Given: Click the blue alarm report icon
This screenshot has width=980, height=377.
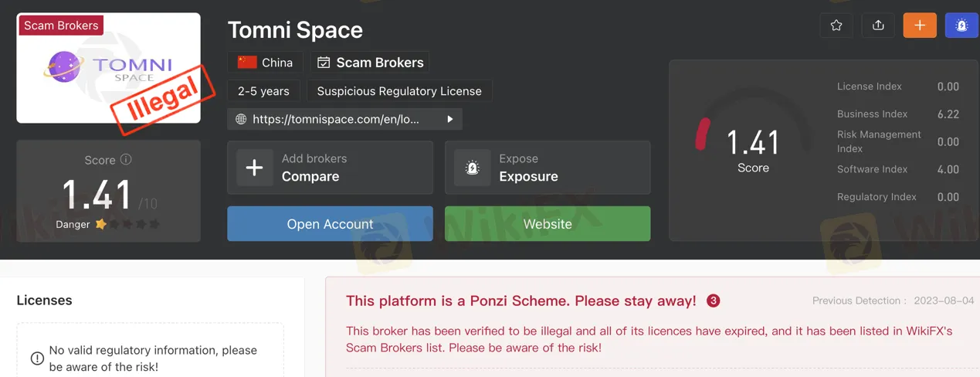Looking at the screenshot, I should [x=961, y=25].
